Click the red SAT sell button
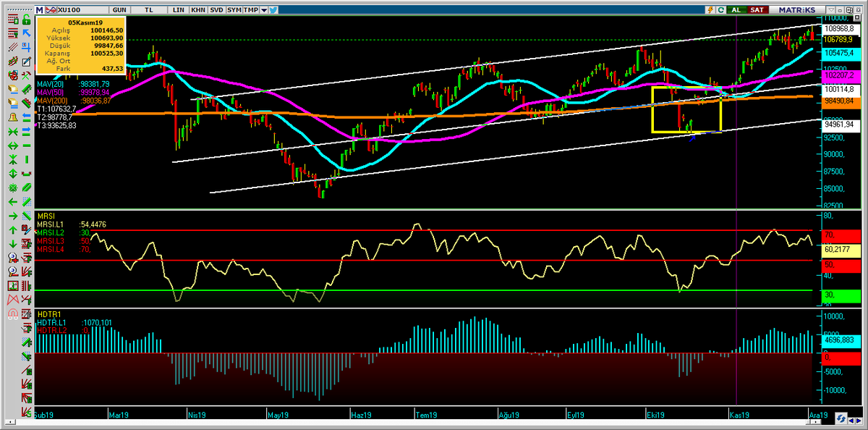The height and width of the screenshot is (430, 868). pos(757,10)
